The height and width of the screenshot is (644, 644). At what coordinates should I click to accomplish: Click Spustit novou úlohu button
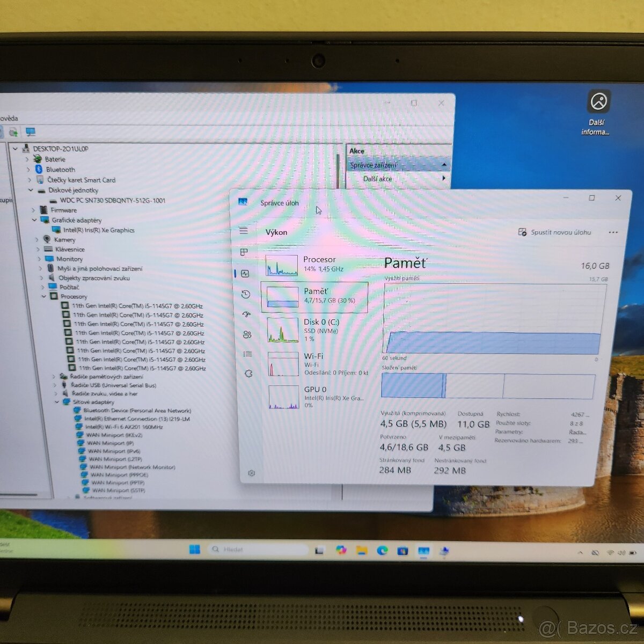[x=555, y=232]
